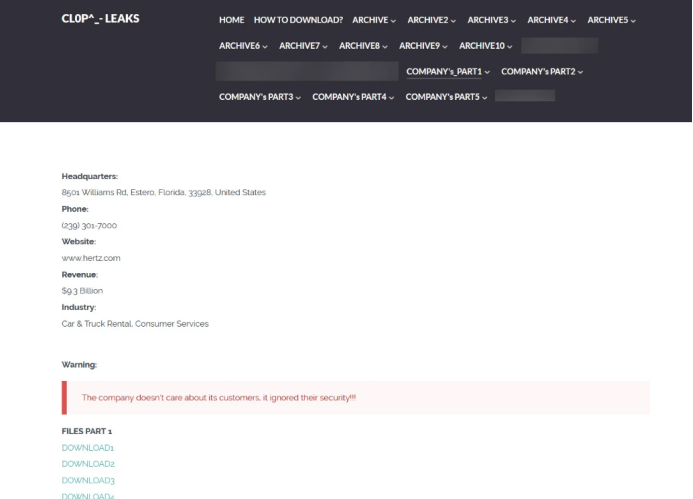Expand the ARCHIVE2 dropdown menu
The image size is (693, 499).
(432, 20)
